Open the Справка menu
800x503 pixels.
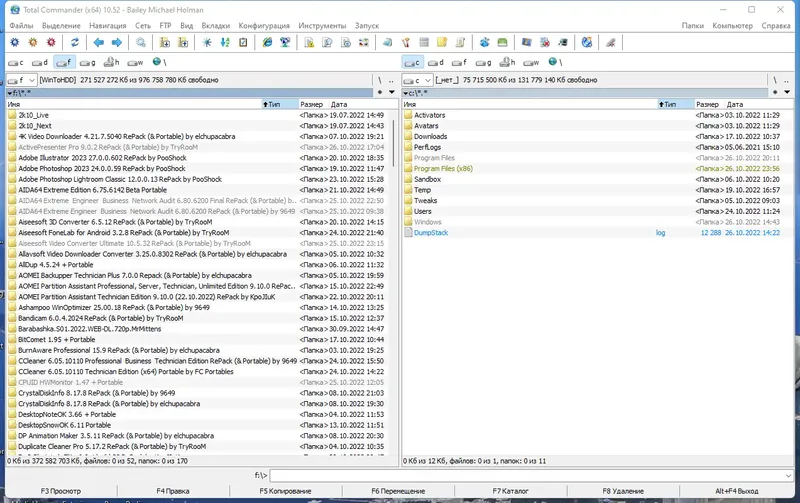point(776,26)
